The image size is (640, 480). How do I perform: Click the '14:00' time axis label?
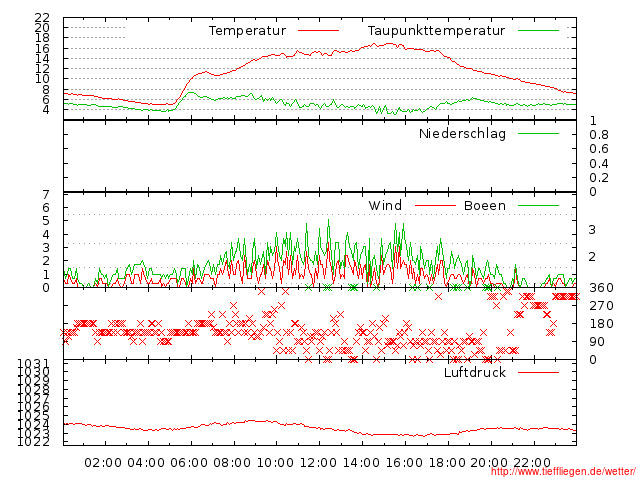tap(361, 463)
